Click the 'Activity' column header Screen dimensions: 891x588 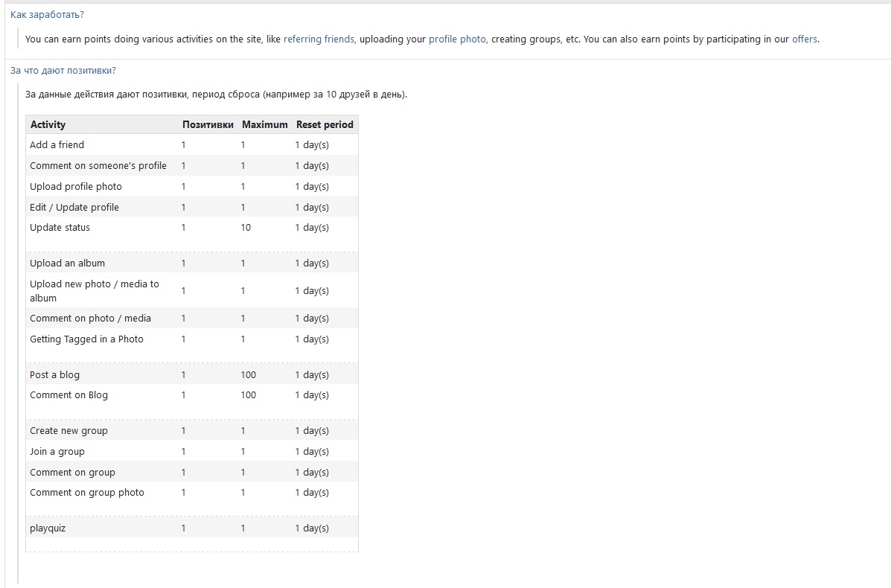tap(48, 124)
